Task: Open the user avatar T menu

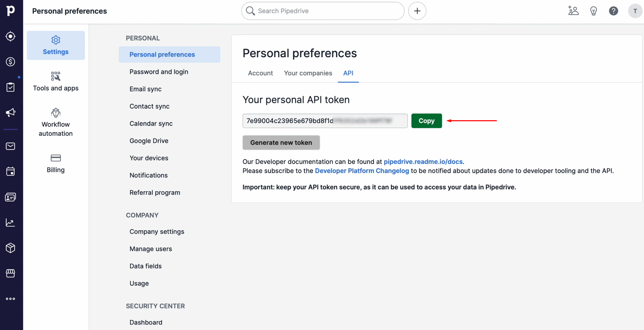Action: tap(635, 11)
